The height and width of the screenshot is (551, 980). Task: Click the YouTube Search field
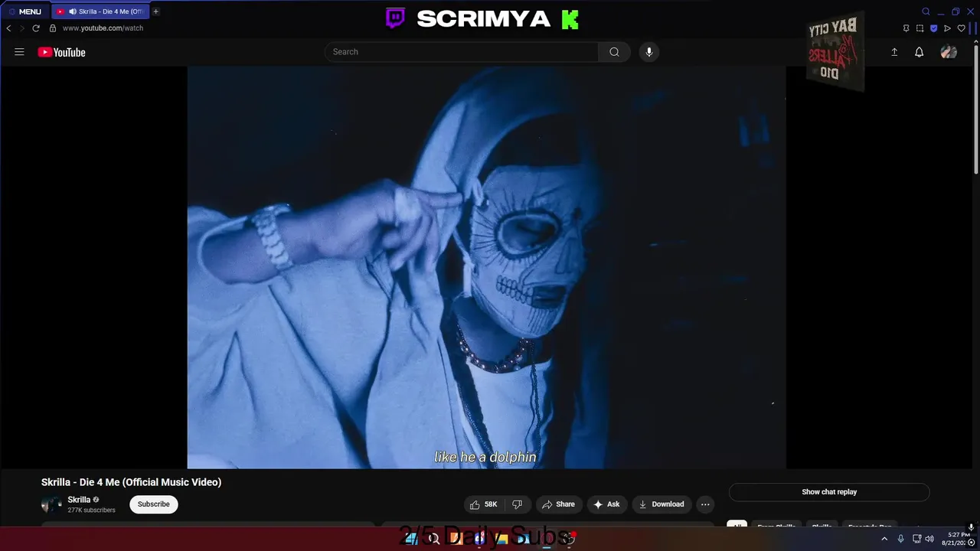point(462,52)
